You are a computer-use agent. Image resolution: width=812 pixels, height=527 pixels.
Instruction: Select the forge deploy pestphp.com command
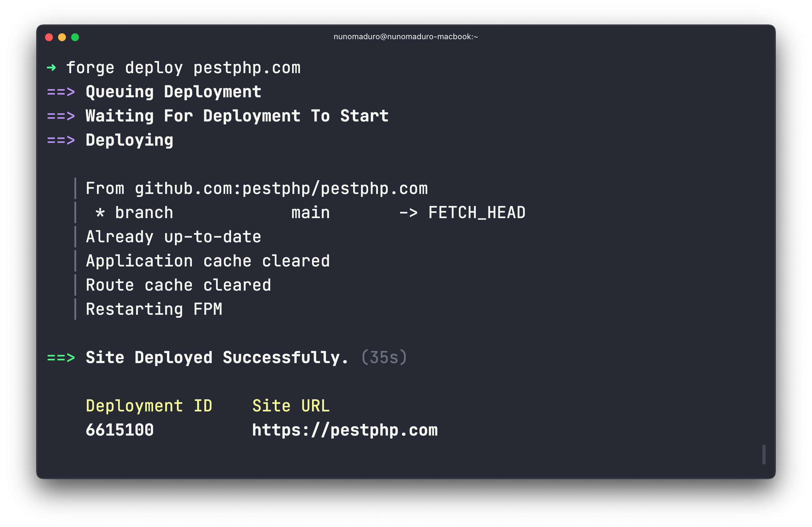pyautogui.click(x=184, y=68)
